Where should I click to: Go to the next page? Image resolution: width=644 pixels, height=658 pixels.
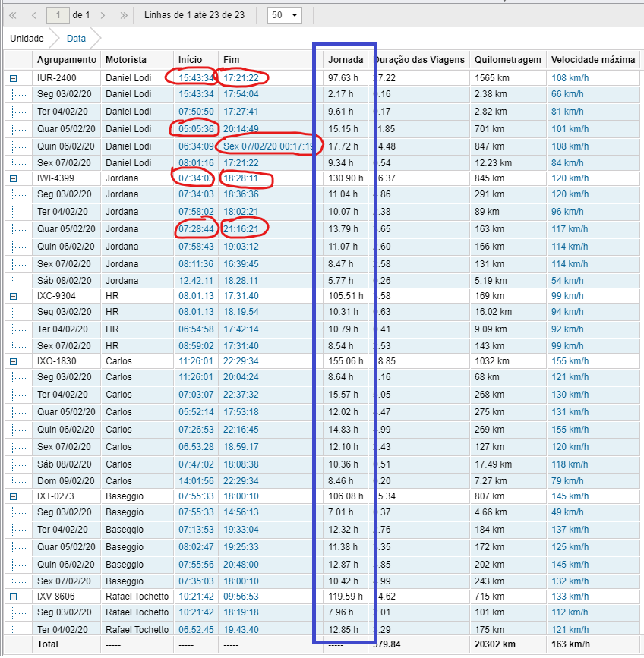(103, 15)
